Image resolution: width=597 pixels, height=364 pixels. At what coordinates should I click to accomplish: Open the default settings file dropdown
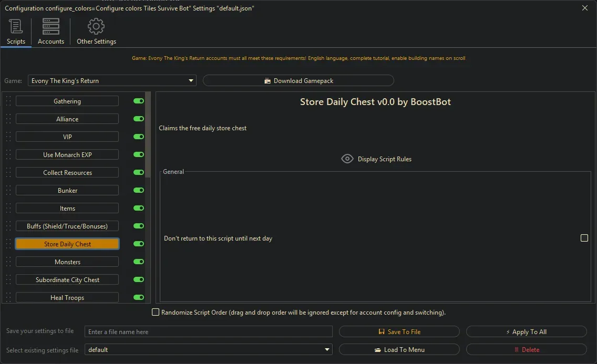click(327, 349)
